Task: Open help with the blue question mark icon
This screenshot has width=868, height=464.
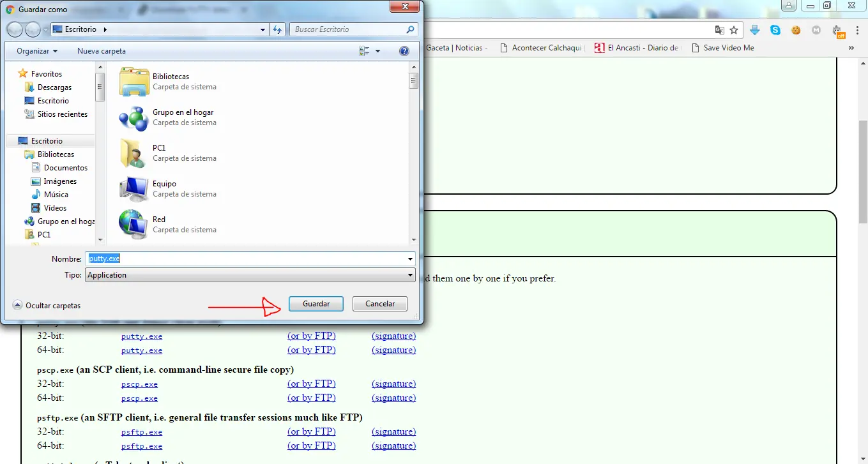Action: click(404, 51)
